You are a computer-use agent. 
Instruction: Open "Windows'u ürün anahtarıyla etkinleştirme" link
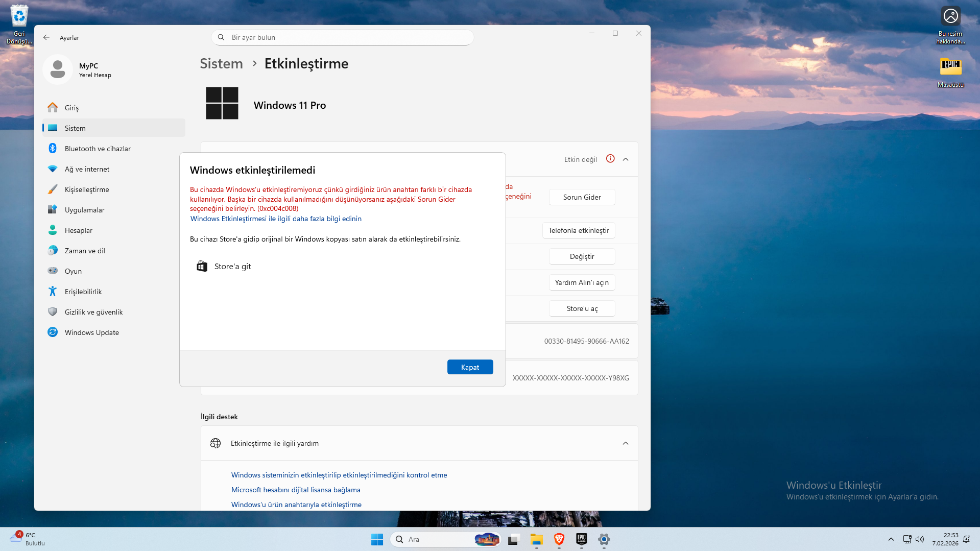(x=296, y=505)
